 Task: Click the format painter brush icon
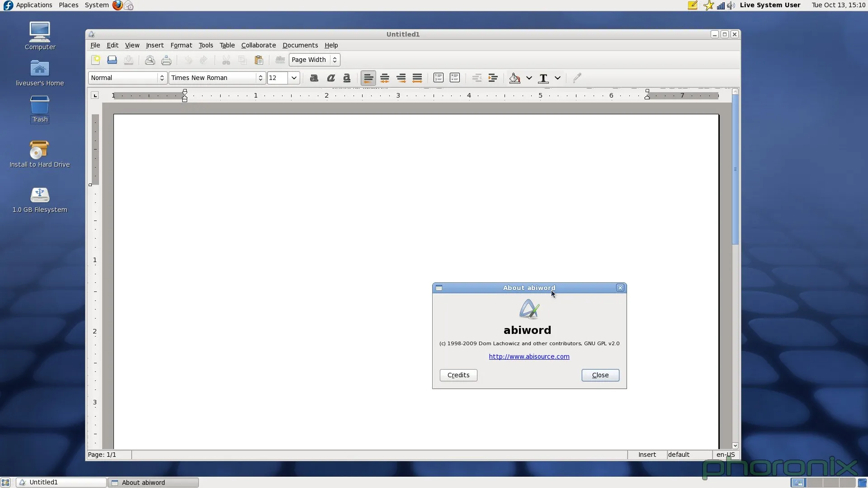tap(577, 78)
